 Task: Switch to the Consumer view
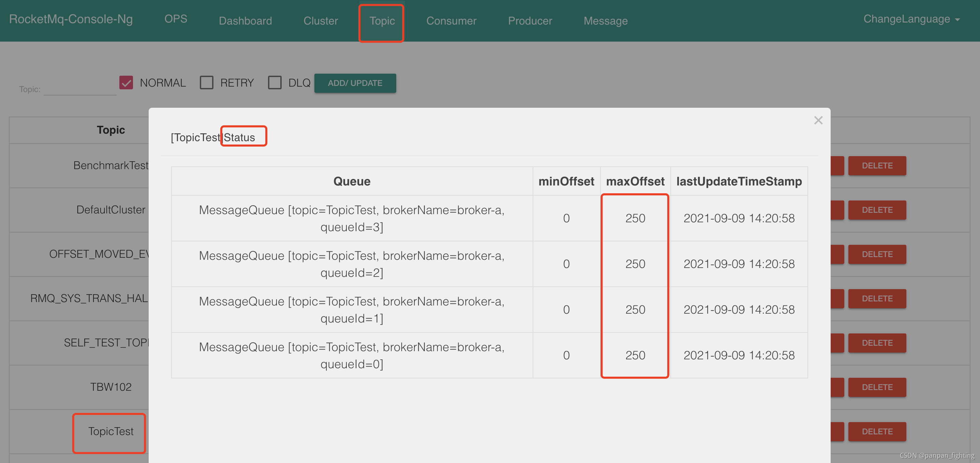click(x=451, y=20)
